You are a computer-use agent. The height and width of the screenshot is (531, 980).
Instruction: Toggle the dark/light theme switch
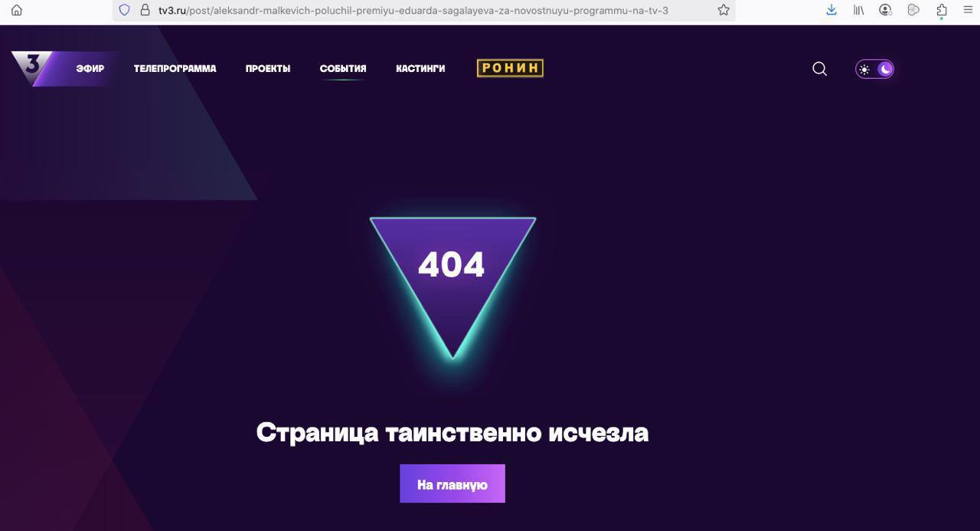tap(874, 69)
